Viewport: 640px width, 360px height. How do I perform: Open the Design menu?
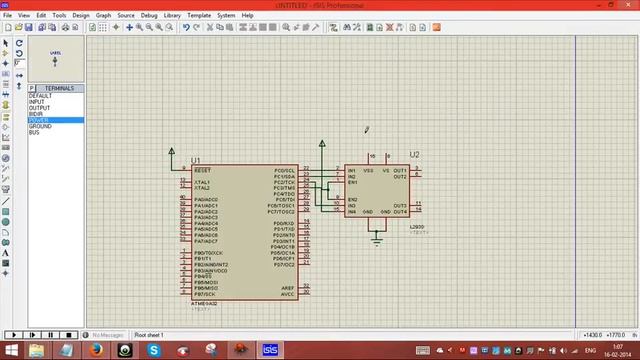tap(81, 16)
